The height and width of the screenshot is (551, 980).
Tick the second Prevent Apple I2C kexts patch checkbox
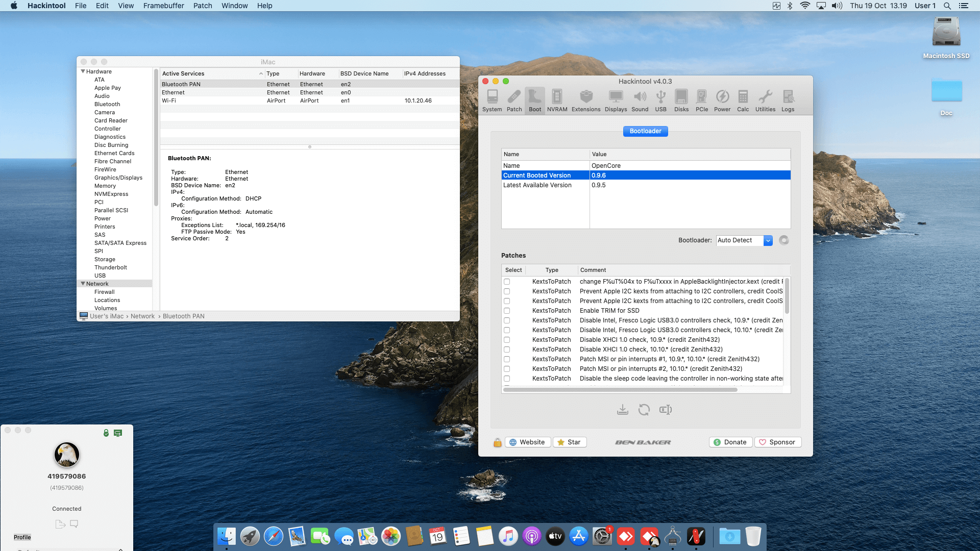pyautogui.click(x=507, y=301)
